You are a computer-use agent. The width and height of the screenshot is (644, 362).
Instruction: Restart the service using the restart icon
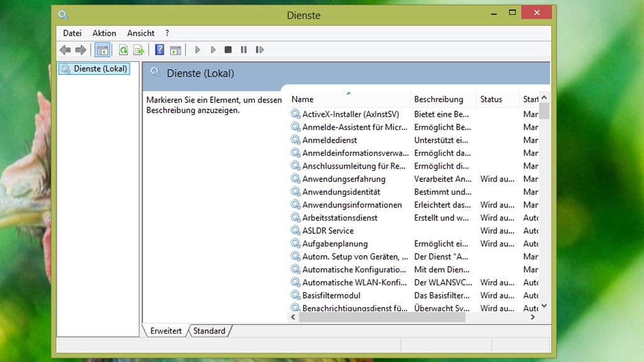[260, 50]
